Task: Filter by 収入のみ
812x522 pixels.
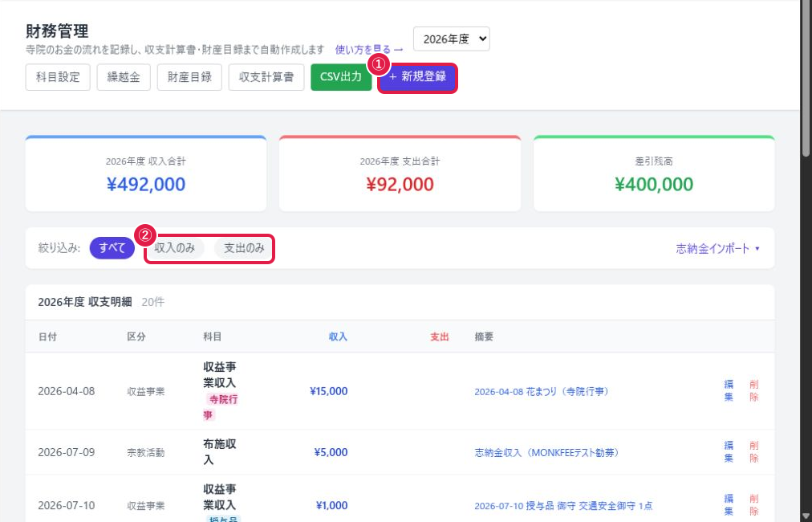Action: coord(175,248)
